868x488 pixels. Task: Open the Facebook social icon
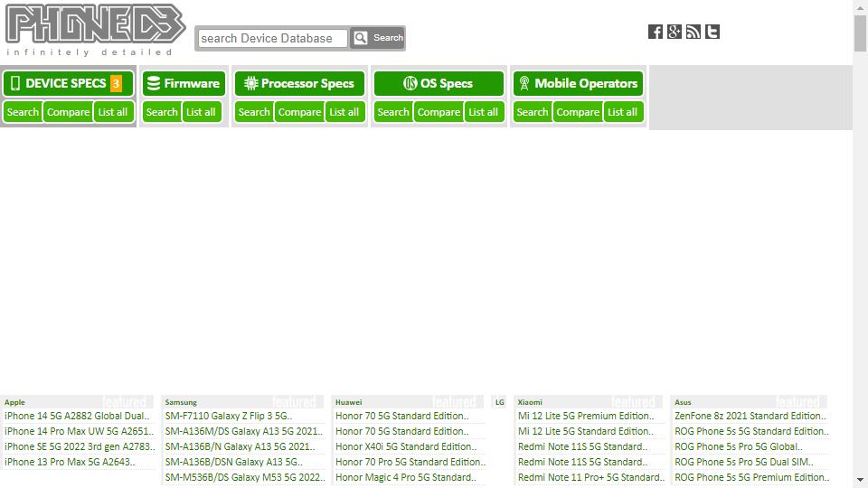[656, 33]
